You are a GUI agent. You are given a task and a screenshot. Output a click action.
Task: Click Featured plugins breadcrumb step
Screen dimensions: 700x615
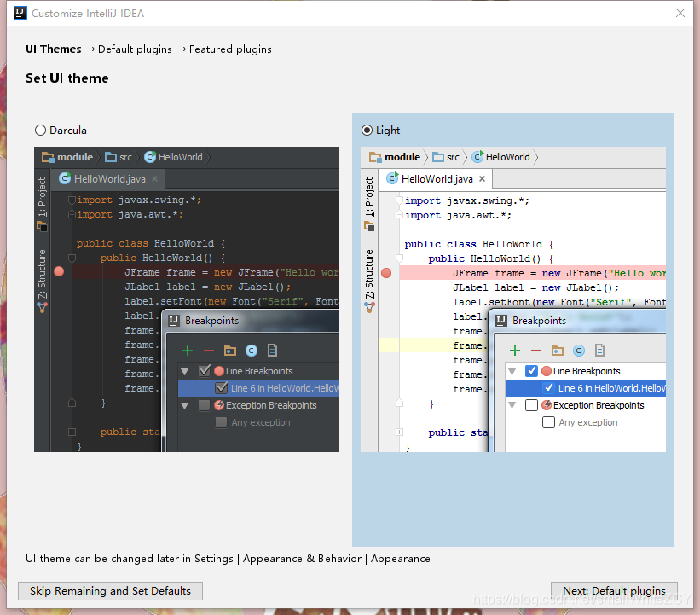click(x=230, y=49)
